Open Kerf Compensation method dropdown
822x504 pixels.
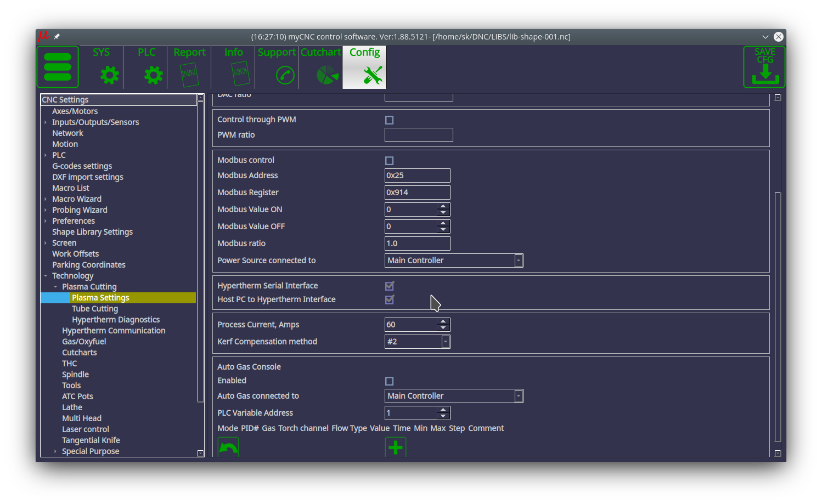click(x=446, y=342)
